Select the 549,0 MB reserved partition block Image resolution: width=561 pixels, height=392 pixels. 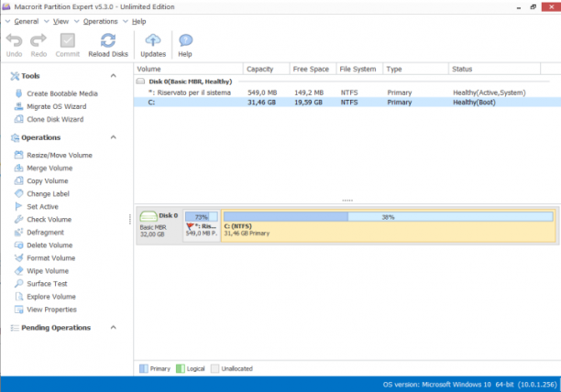[x=202, y=225]
